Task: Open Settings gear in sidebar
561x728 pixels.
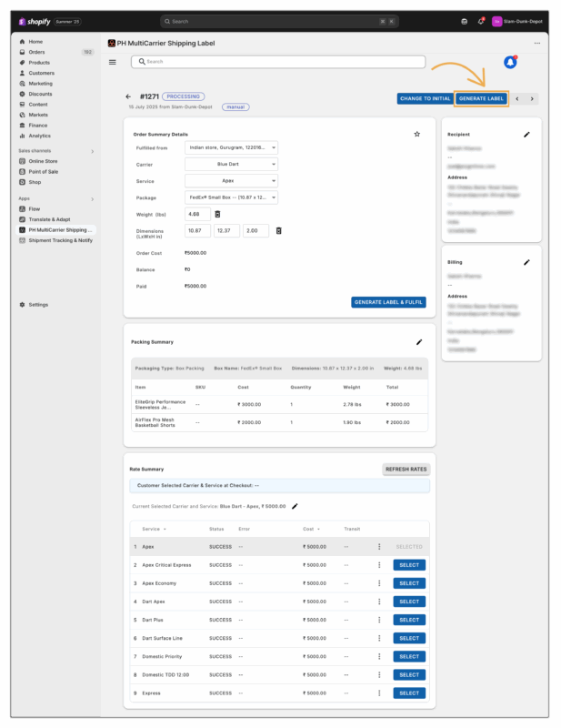Action: click(x=22, y=305)
